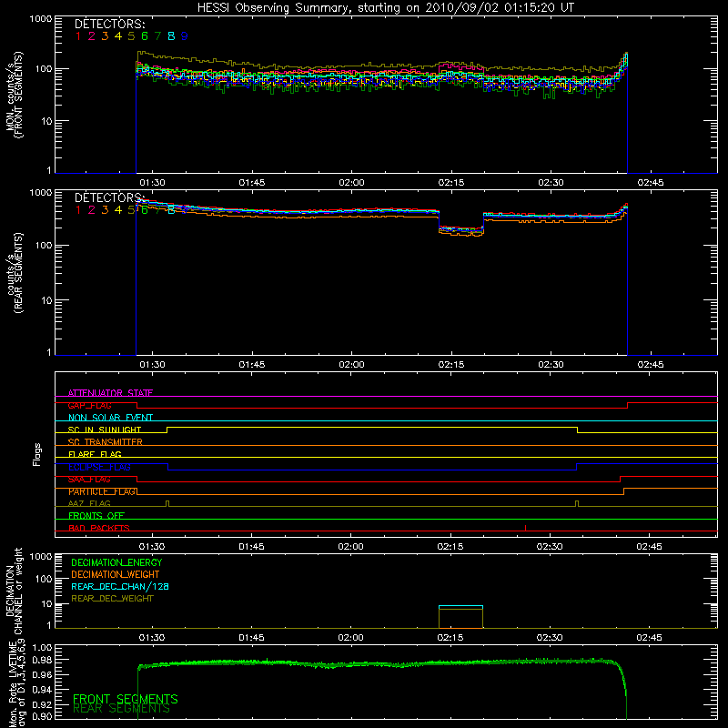This screenshot has height=728, width=728.
Task: Click the cyan REAR_DEC_CHAN step in decimation plot
Action: tap(460, 606)
